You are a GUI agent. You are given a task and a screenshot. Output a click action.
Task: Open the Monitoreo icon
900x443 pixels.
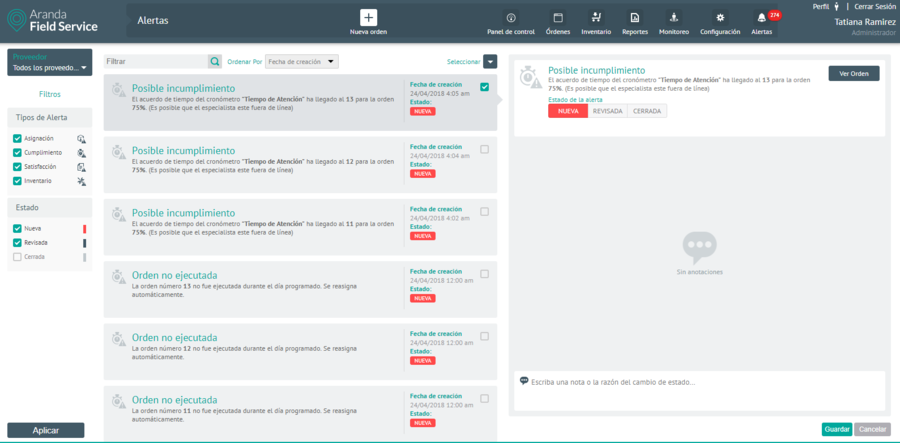coord(674,18)
